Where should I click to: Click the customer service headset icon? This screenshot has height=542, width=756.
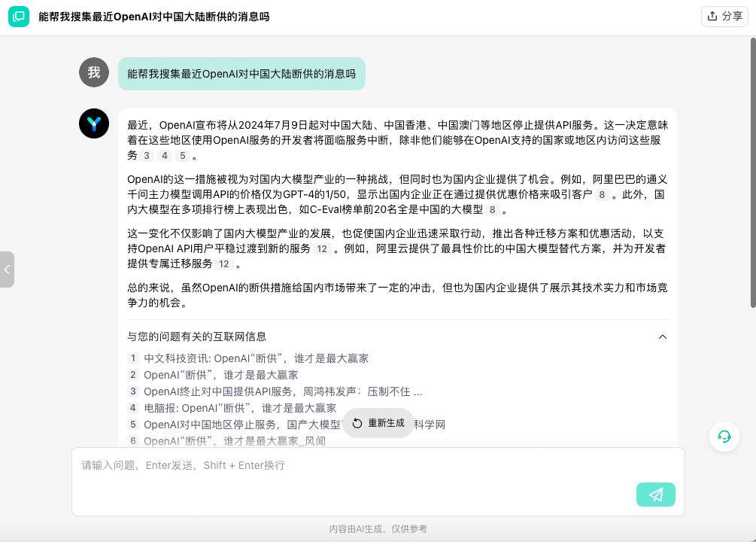724,437
